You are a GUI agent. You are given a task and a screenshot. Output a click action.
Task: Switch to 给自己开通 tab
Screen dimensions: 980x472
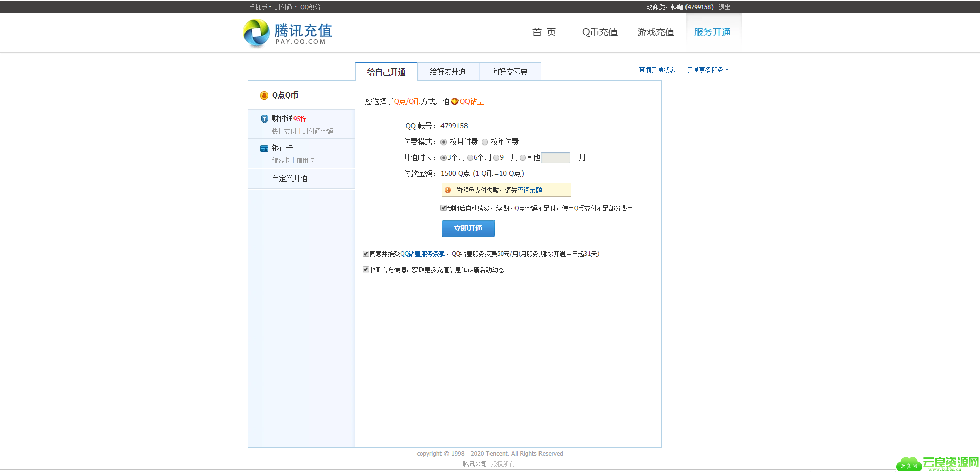pos(386,72)
